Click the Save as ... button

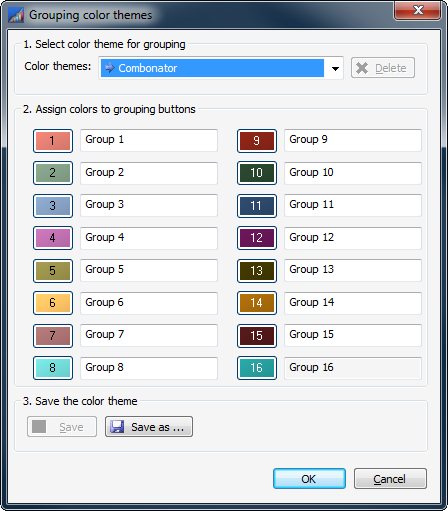149,426
